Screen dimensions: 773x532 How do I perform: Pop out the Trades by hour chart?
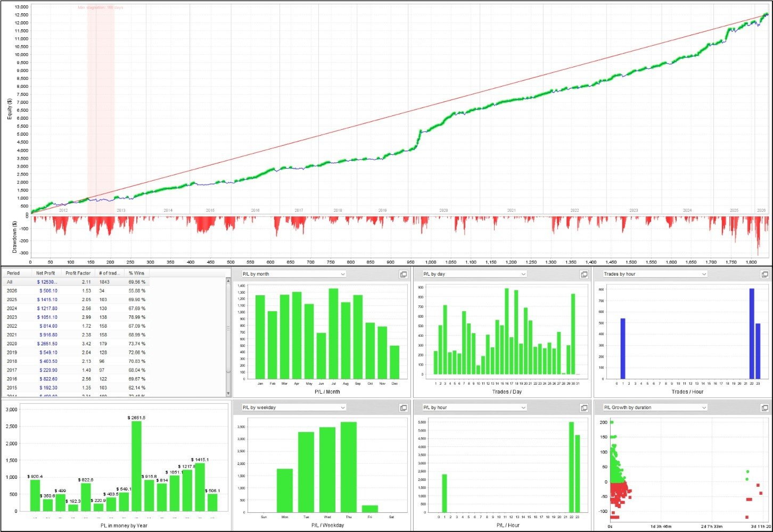click(x=764, y=275)
